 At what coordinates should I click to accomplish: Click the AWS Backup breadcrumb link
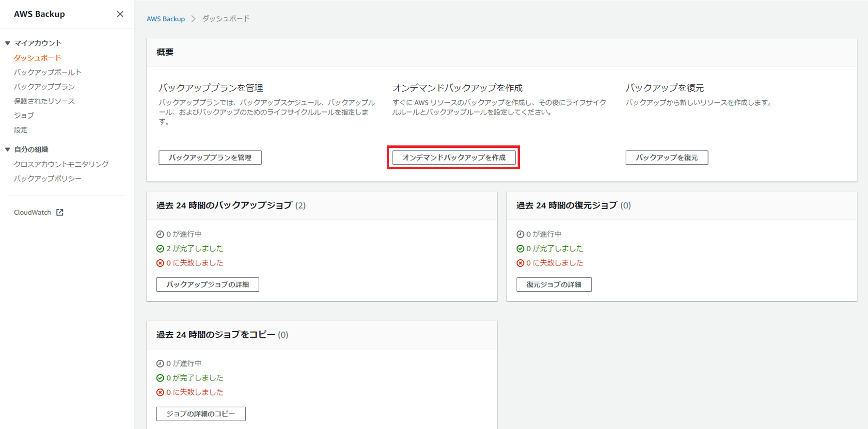click(x=166, y=19)
